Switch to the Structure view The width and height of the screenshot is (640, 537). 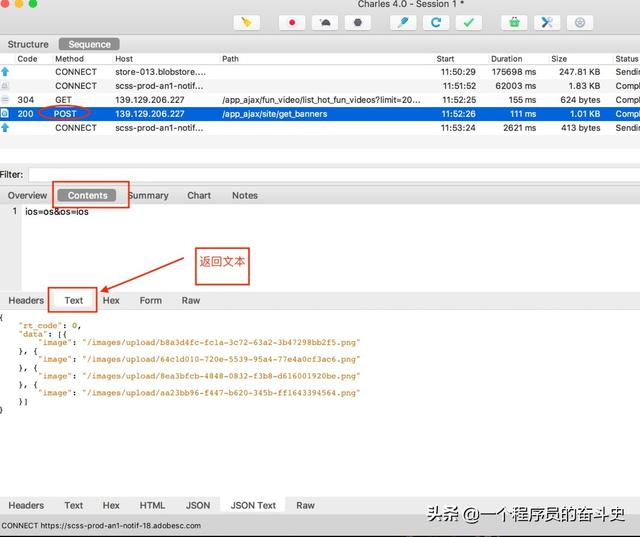tap(28, 44)
